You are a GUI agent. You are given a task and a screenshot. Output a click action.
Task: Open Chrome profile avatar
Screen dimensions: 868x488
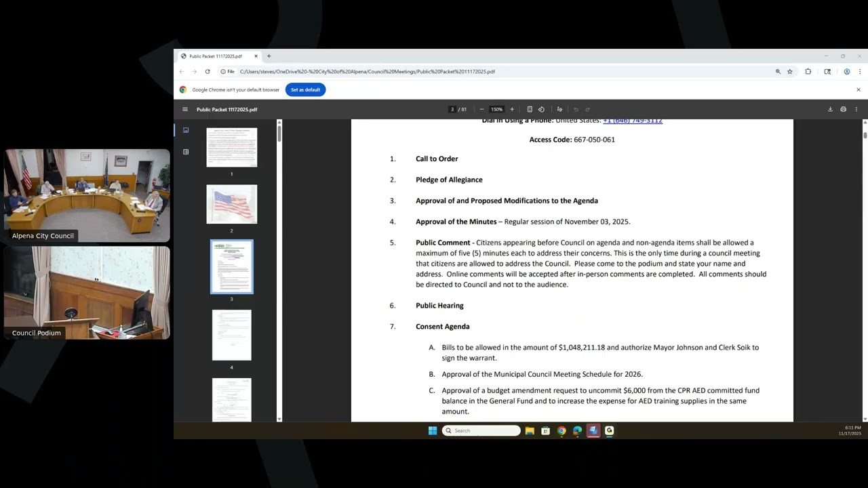point(846,71)
